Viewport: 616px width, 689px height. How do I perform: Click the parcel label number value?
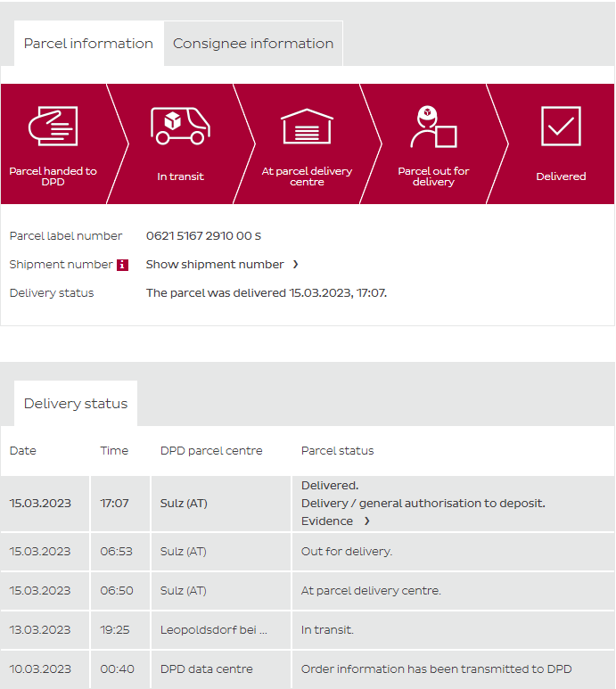coord(203,236)
